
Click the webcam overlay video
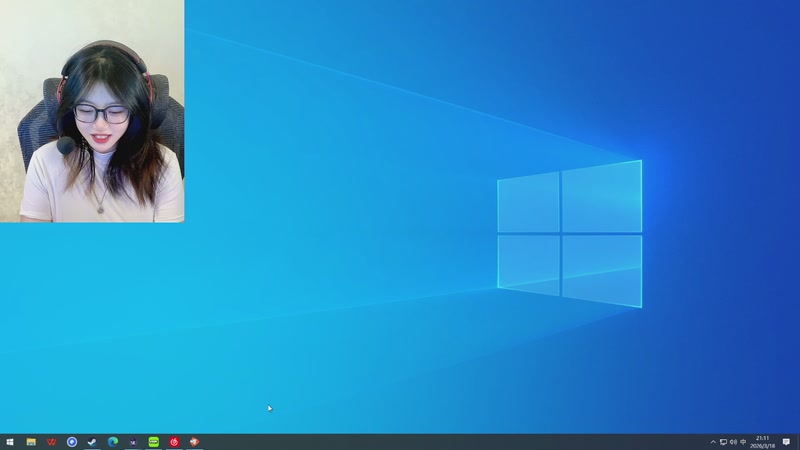(92, 111)
